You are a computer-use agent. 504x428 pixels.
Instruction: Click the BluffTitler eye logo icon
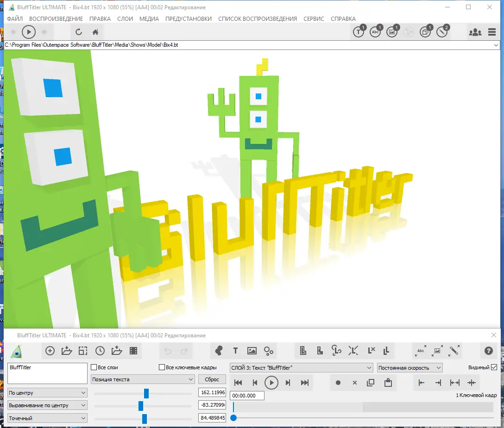(x=16, y=351)
